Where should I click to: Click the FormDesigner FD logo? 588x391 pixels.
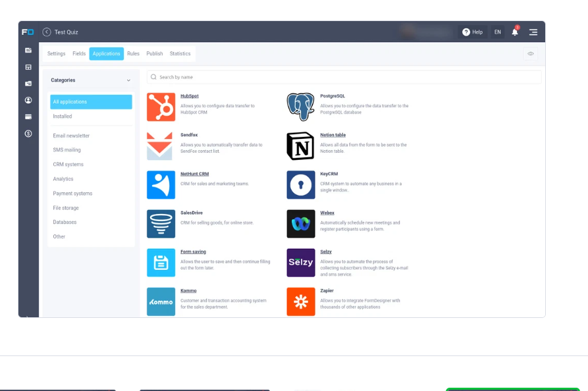coord(28,32)
